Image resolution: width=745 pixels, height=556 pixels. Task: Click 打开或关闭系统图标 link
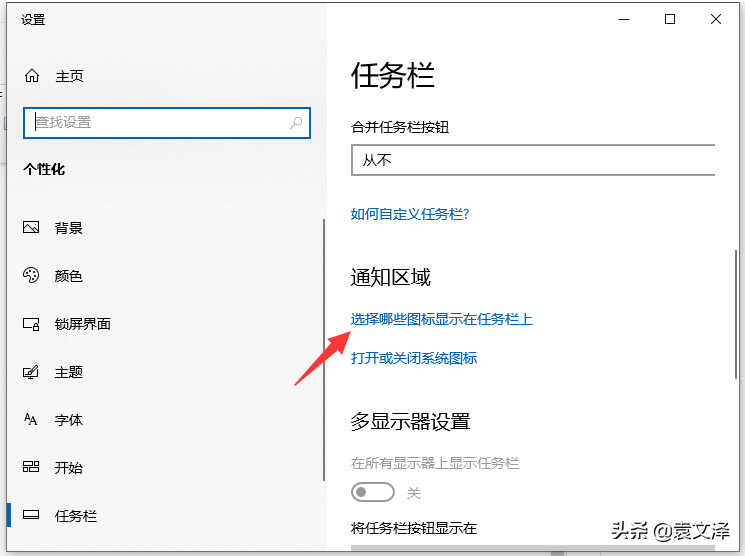(414, 358)
